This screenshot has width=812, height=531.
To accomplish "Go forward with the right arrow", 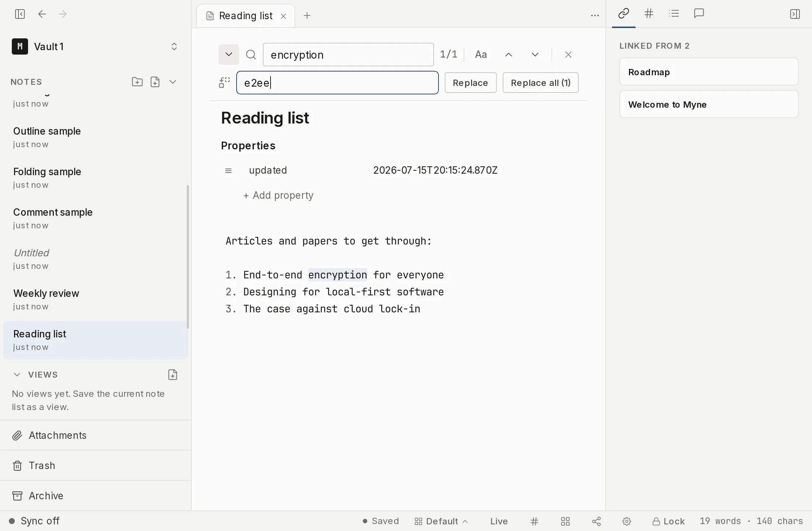I will 63,14.
